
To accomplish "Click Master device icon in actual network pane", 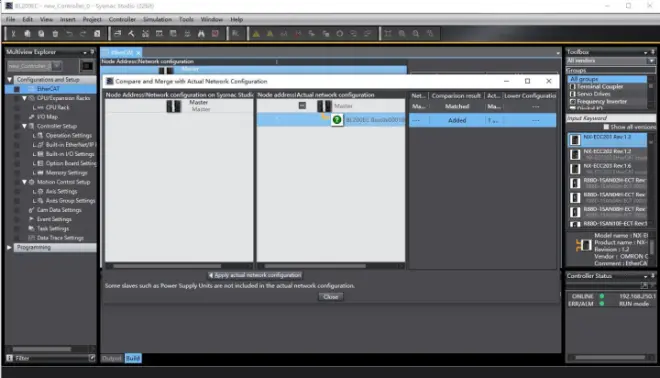I will coord(324,106).
